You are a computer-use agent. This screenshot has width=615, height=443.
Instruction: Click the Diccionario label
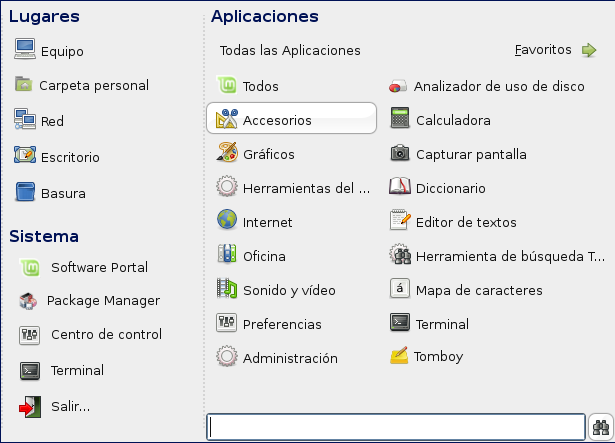[x=451, y=188]
